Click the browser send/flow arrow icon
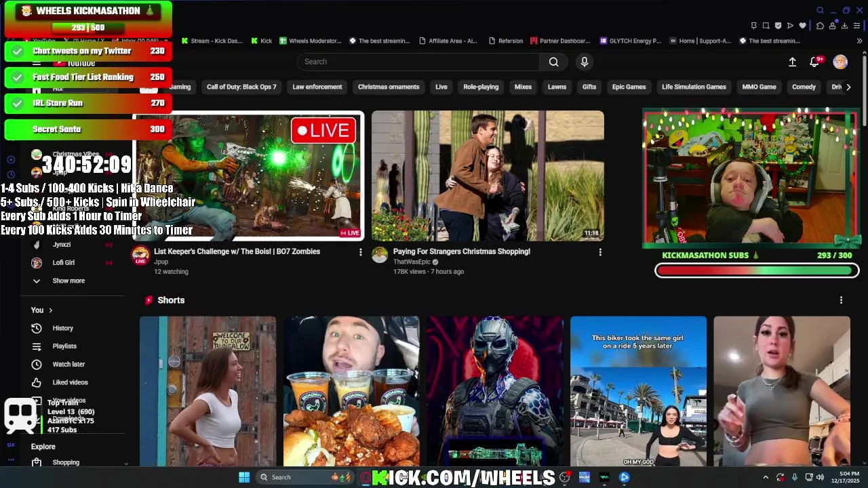The height and width of the screenshot is (488, 868). point(790,26)
